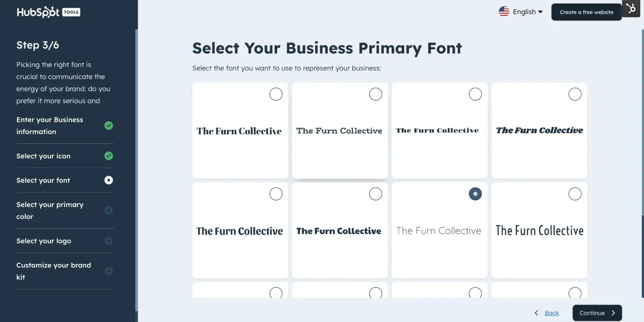This screenshot has width=644, height=322.
Task: Click green checkmark beside Enter your Business information
Action: 109,126
